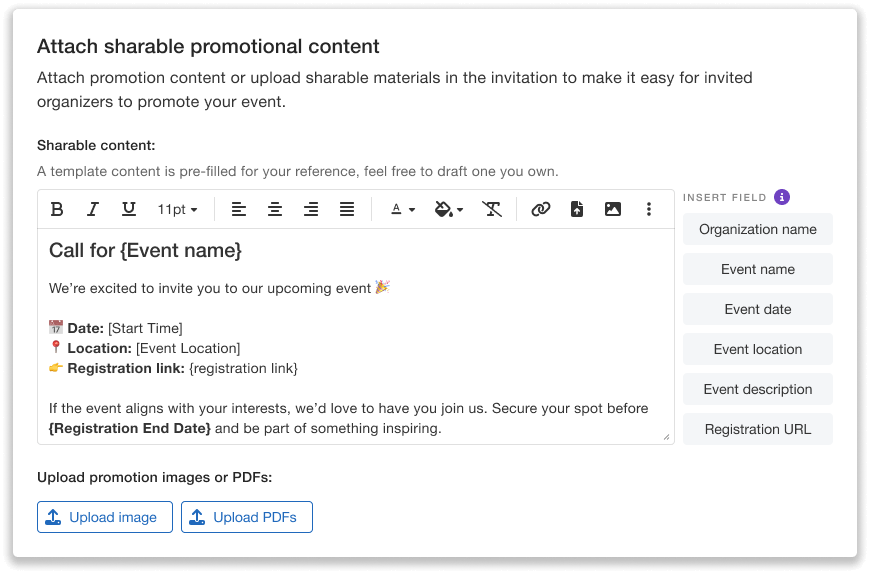Screen dimensions: 870x574
Task: Click the 'If the event aligns' paragraph
Action: click(x=348, y=418)
